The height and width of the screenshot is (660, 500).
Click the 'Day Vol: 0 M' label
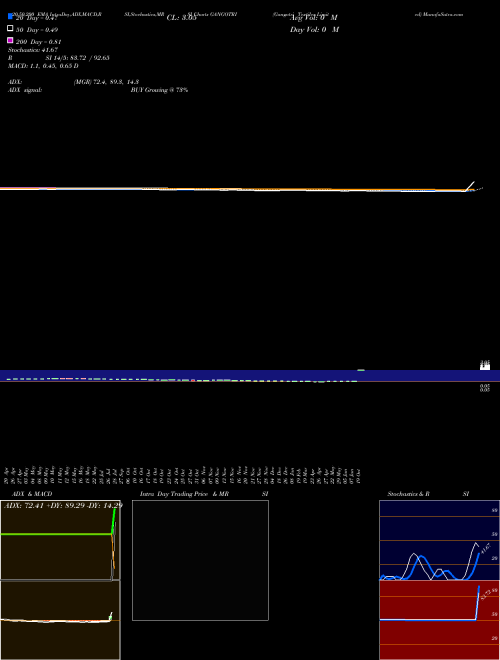coord(314,29)
